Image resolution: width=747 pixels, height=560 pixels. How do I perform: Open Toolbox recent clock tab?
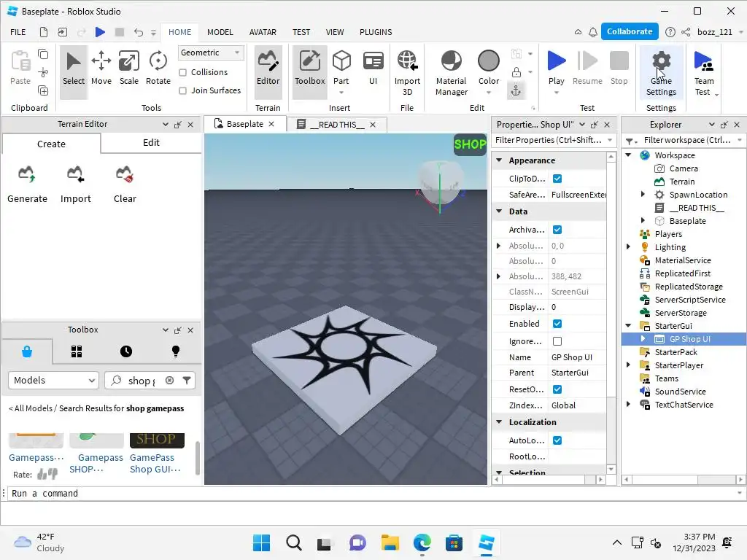click(x=125, y=351)
